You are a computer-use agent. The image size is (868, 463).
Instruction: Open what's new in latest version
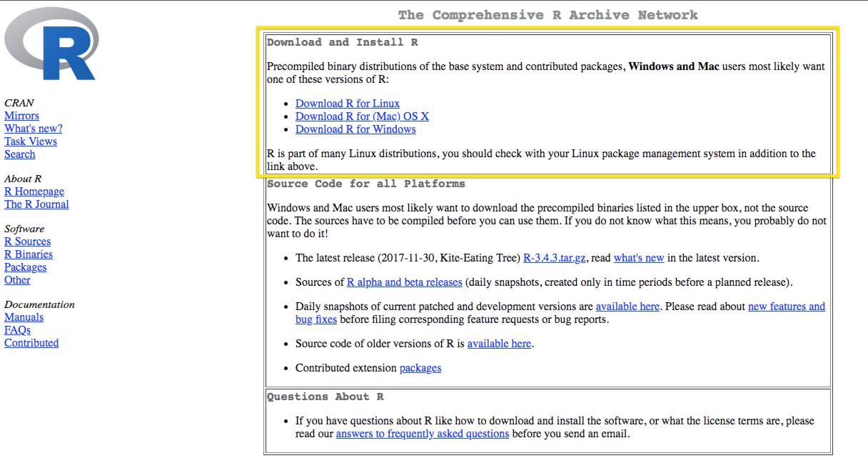639,258
